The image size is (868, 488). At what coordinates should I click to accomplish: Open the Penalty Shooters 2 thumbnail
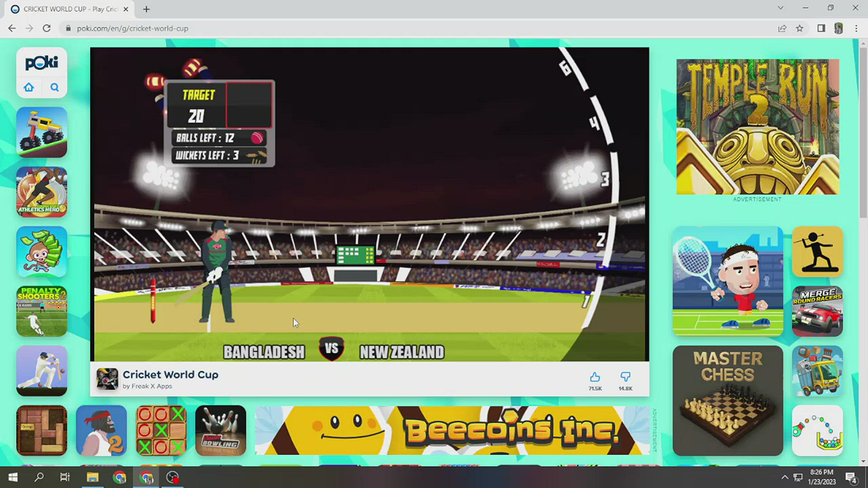[42, 311]
